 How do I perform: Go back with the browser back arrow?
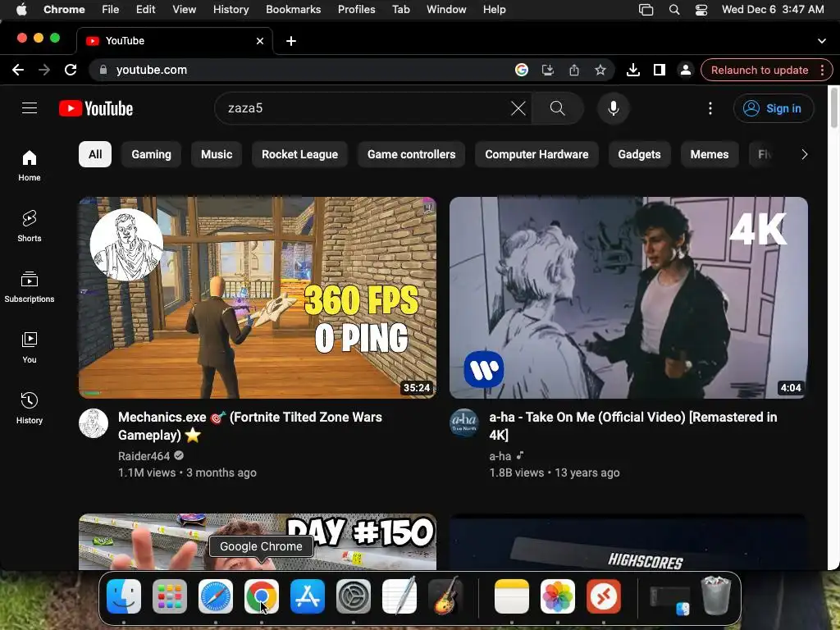coord(18,70)
